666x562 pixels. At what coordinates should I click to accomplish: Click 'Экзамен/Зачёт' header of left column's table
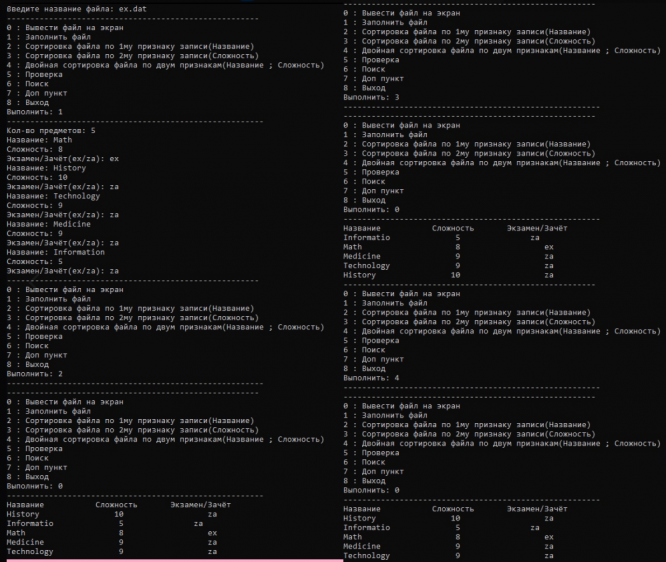click(200, 505)
